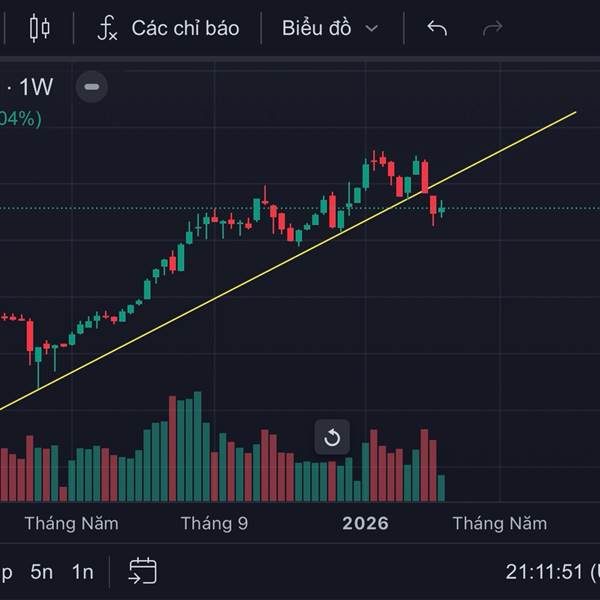
Task: Click the redo arrow
Action: (x=492, y=28)
